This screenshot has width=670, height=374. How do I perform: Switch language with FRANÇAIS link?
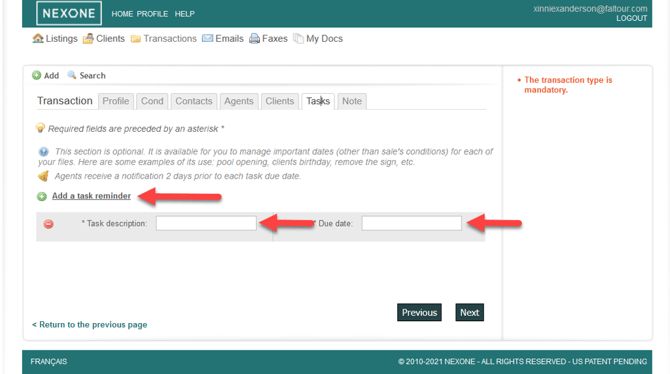49,362
